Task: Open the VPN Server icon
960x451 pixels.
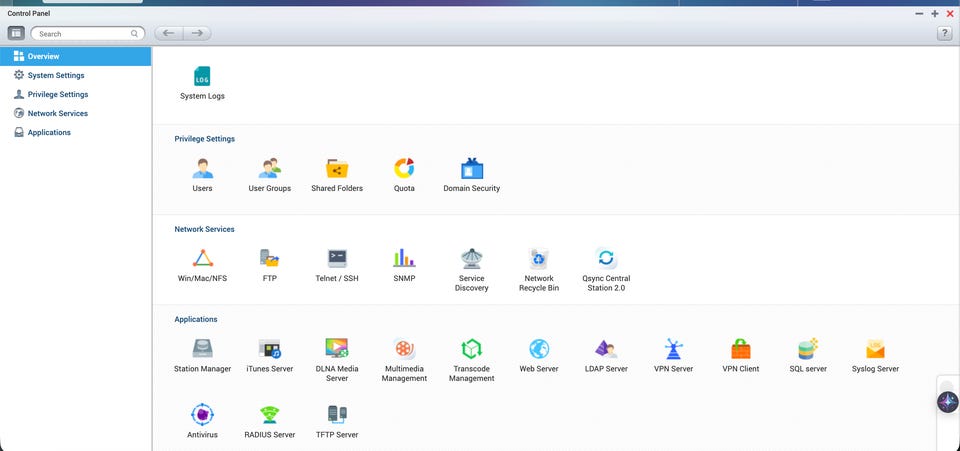Action: point(674,349)
